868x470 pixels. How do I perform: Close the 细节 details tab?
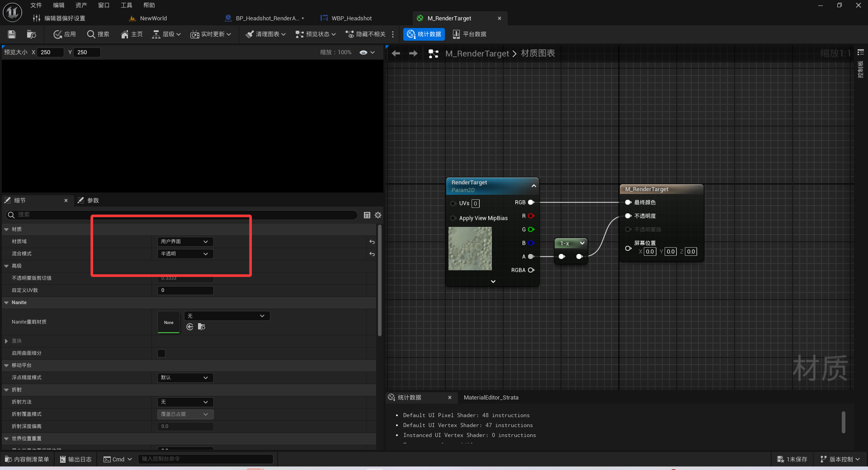point(66,200)
